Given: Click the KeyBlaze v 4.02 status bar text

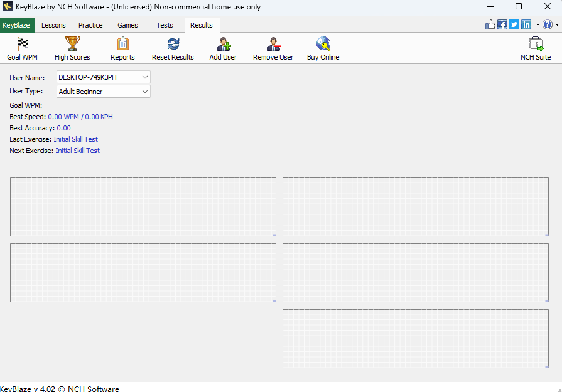Looking at the screenshot, I should (60, 389).
